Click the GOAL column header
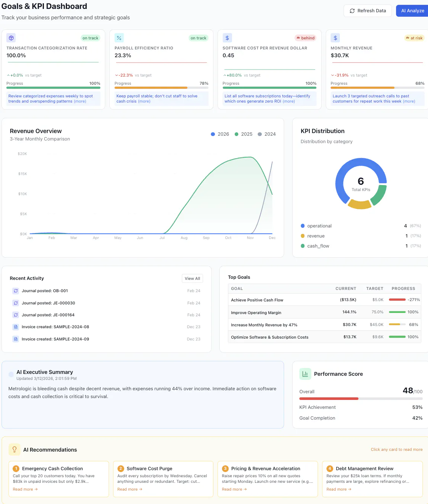This screenshot has height=504, width=428. pyautogui.click(x=237, y=288)
